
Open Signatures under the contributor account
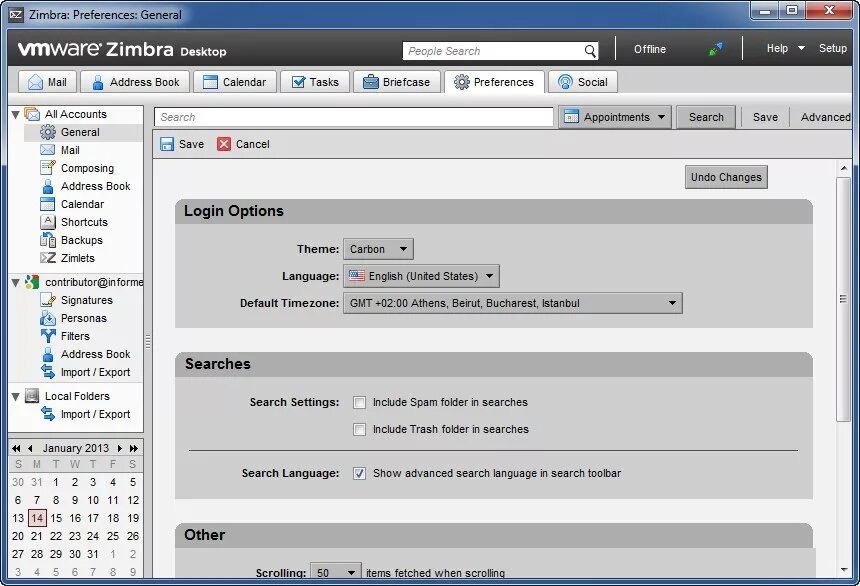76,300
